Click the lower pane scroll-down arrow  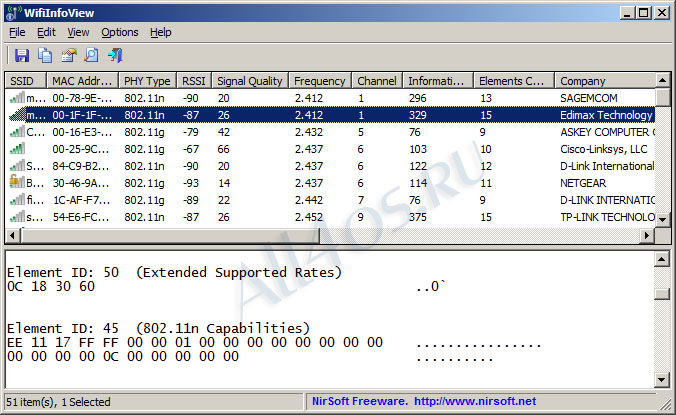point(662,380)
